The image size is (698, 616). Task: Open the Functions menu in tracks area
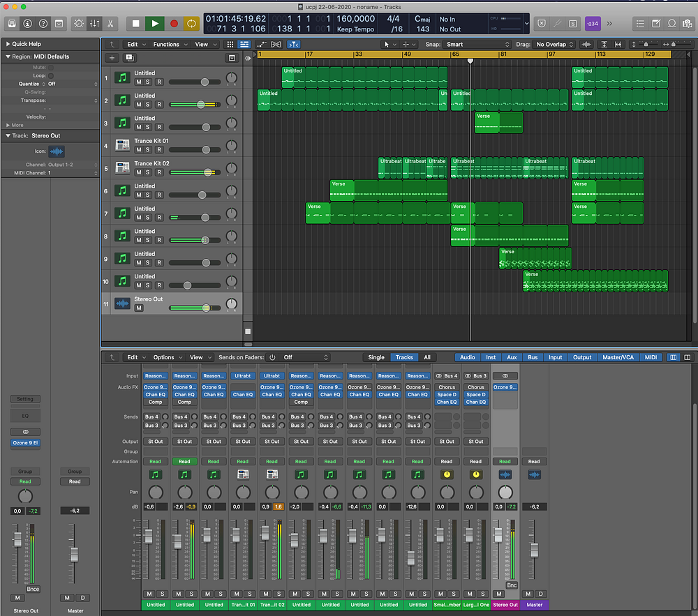pyautogui.click(x=166, y=44)
